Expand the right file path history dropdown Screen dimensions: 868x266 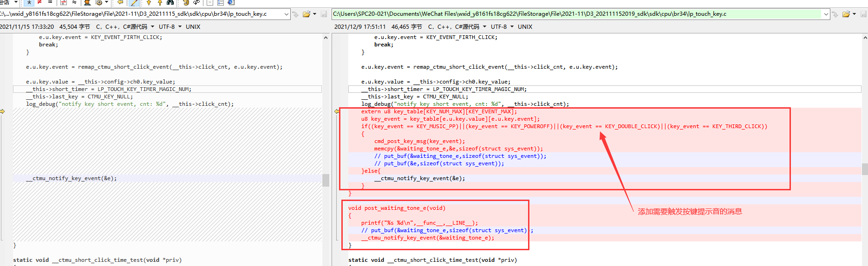(826, 14)
